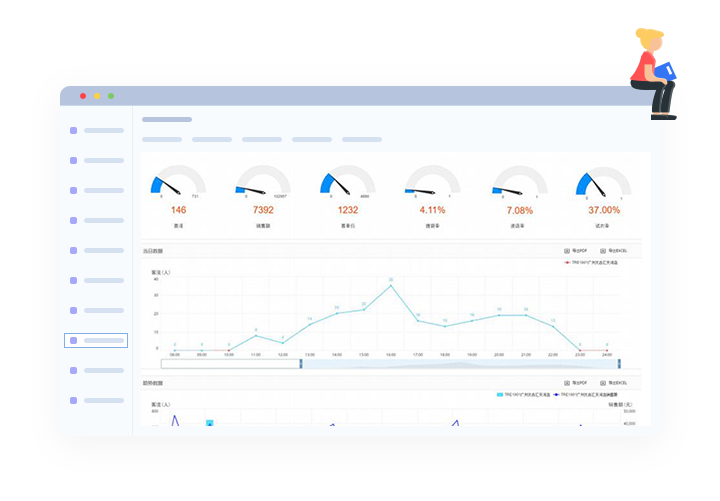720x501 pixels.
Task: Click the export PDF icon in the upper chart panel
Action: [x=567, y=251]
